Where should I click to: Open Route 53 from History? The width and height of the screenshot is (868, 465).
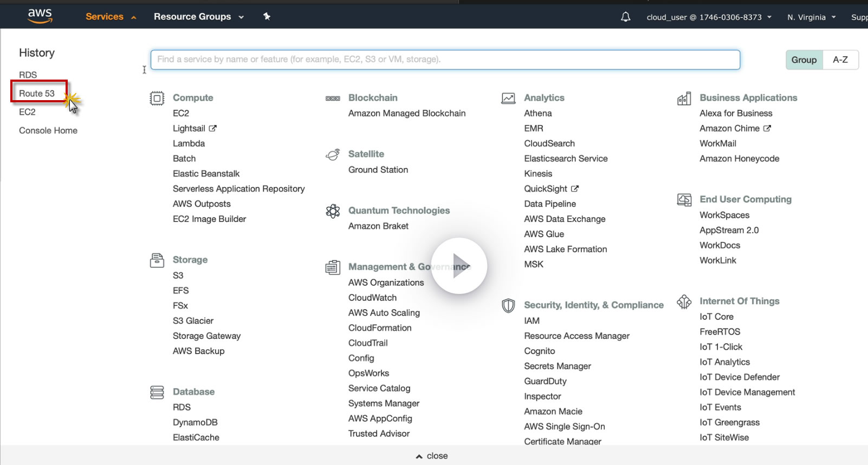click(x=37, y=93)
